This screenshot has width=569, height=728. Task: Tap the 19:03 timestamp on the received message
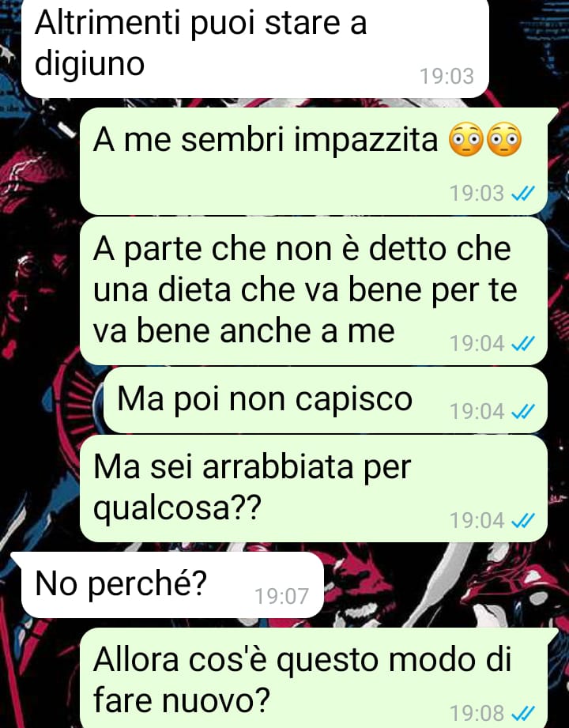(447, 76)
